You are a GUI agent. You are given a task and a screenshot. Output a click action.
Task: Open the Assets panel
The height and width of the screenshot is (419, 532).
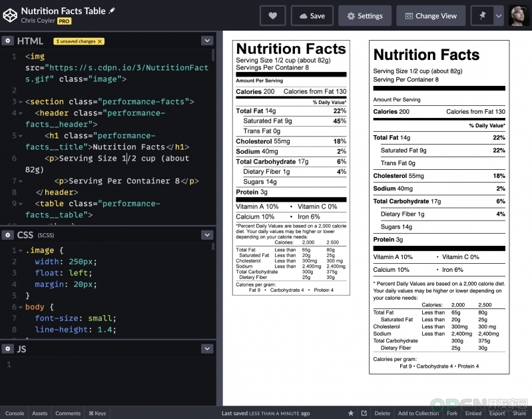click(x=40, y=413)
